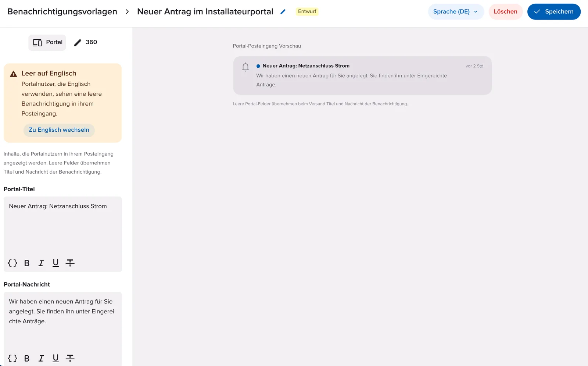Insert variable braces in Portal-Titel toolbar
The width and height of the screenshot is (588, 366).
coord(12,263)
